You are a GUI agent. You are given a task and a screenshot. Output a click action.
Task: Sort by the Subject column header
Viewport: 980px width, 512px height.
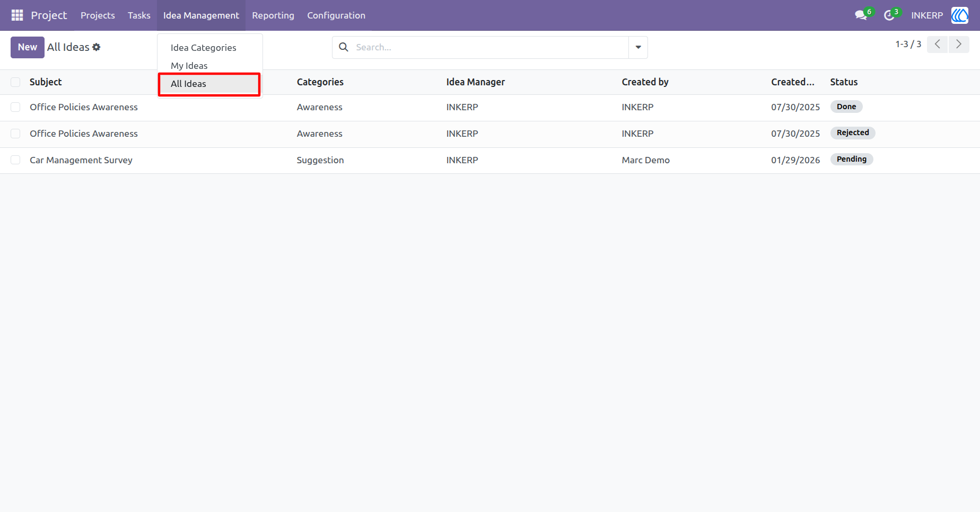46,82
